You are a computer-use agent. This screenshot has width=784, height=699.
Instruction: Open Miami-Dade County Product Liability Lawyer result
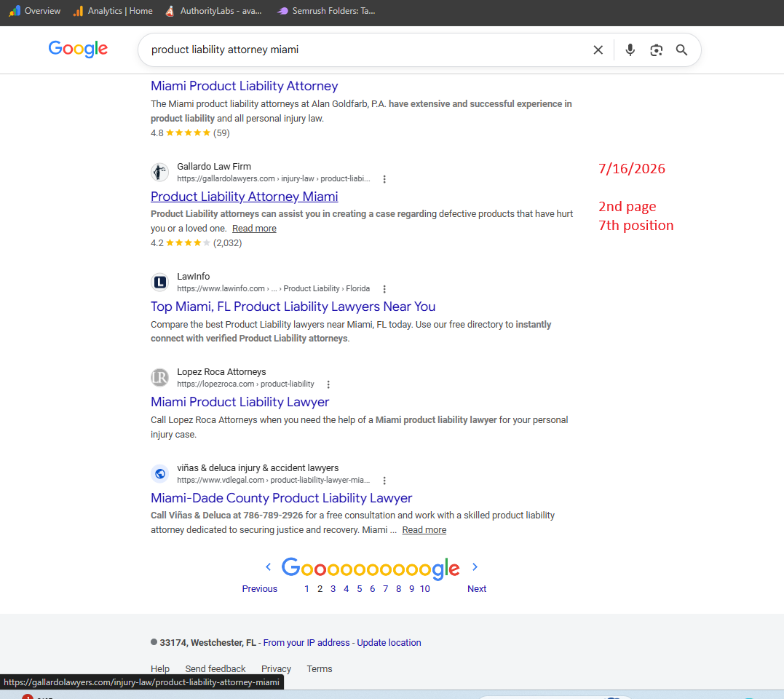pos(282,498)
